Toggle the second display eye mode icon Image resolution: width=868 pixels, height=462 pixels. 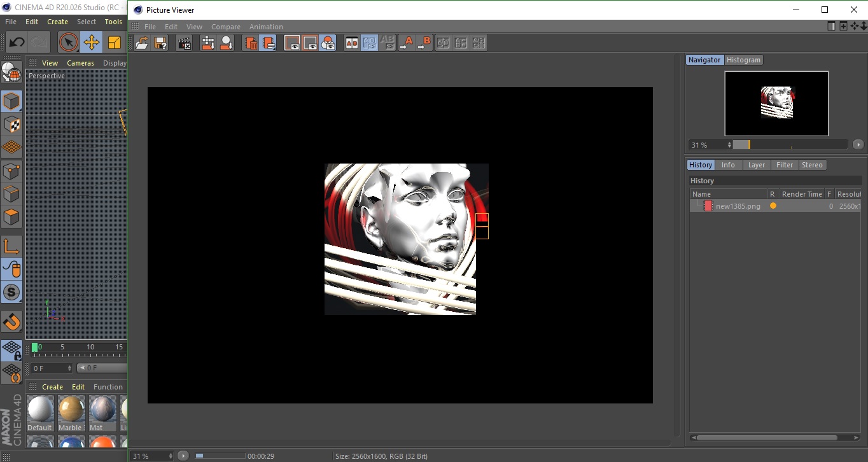pos(310,43)
